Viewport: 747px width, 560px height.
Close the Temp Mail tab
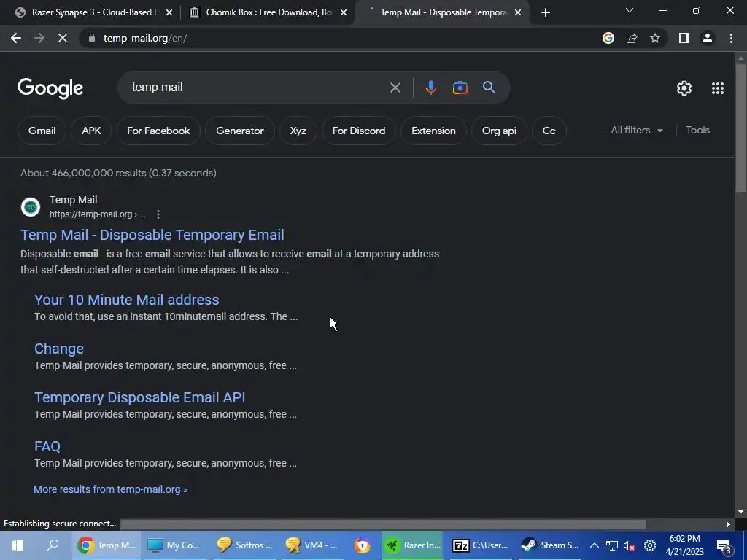[518, 13]
